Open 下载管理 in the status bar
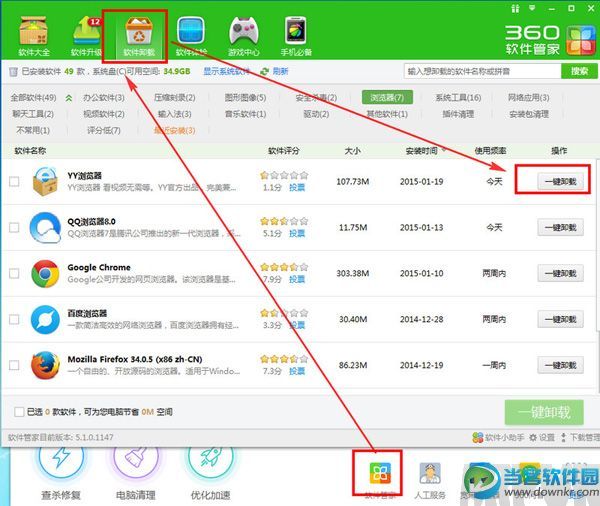Image resolution: width=600 pixels, height=506 pixels. [580, 437]
